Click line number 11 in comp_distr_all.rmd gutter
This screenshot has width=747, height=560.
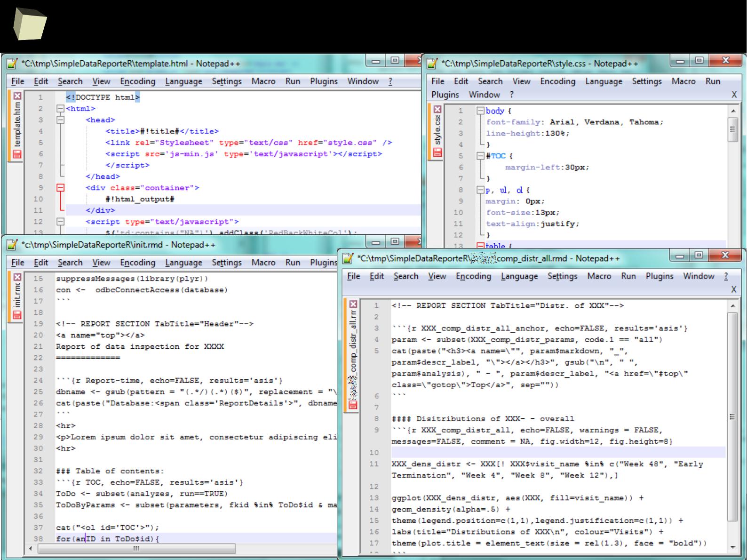coord(374,464)
